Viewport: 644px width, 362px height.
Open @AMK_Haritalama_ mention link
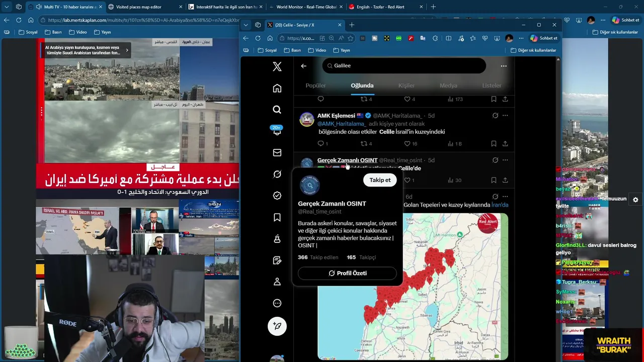tap(341, 124)
